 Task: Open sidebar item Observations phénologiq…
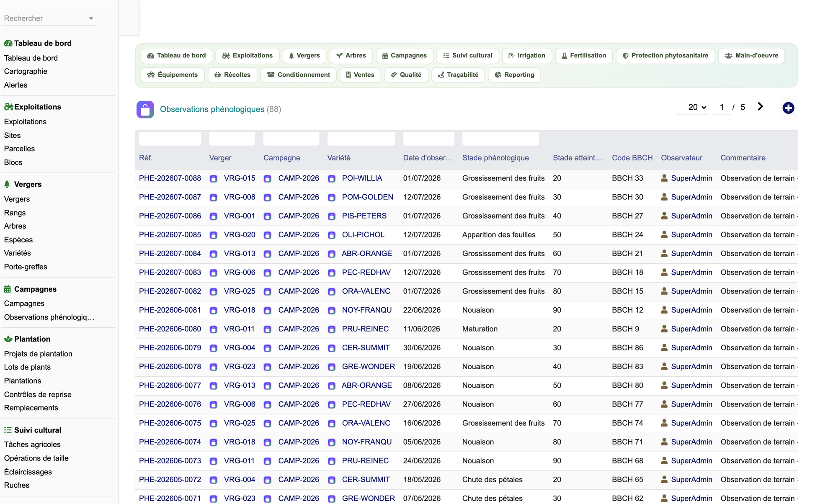pyautogui.click(x=49, y=317)
